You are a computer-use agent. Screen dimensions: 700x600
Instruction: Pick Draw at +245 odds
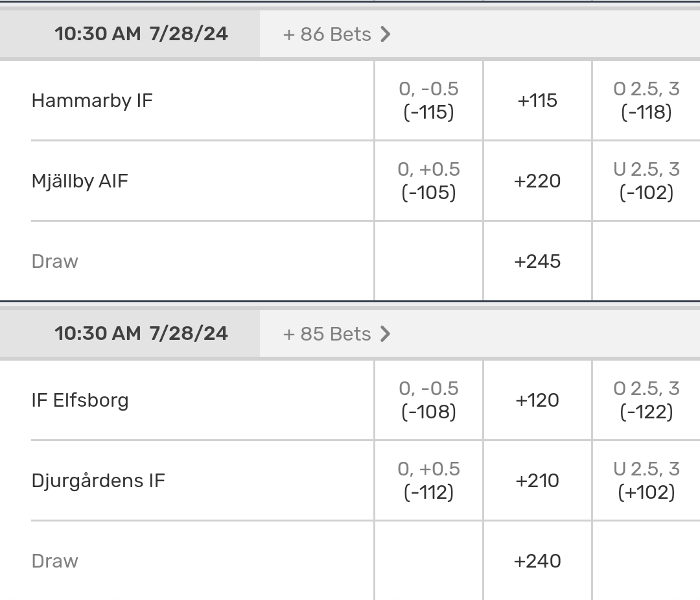click(537, 261)
